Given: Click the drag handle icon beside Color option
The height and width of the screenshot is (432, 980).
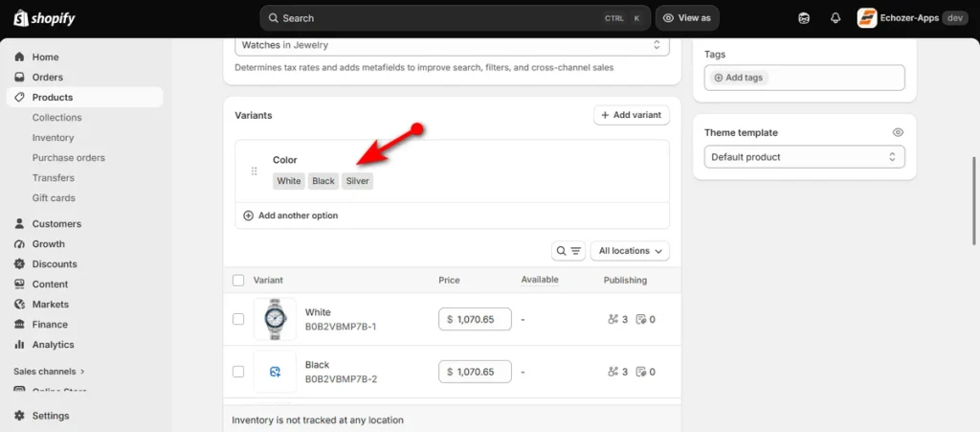Looking at the screenshot, I should click(255, 171).
